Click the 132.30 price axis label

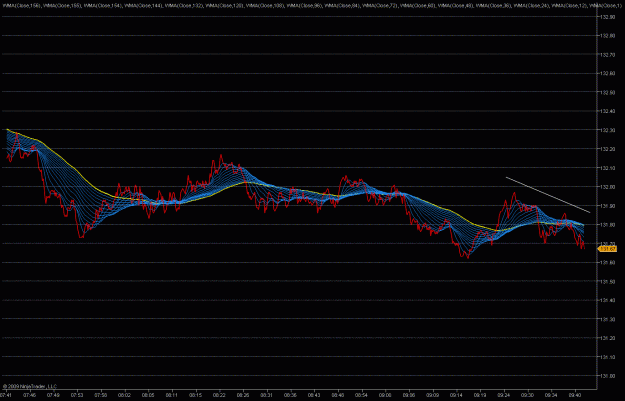pos(607,130)
